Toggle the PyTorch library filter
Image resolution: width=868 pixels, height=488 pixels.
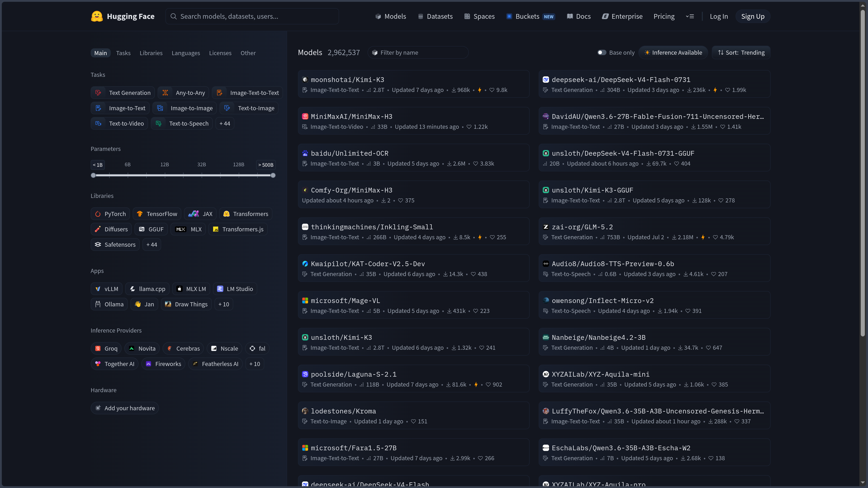[110, 214]
